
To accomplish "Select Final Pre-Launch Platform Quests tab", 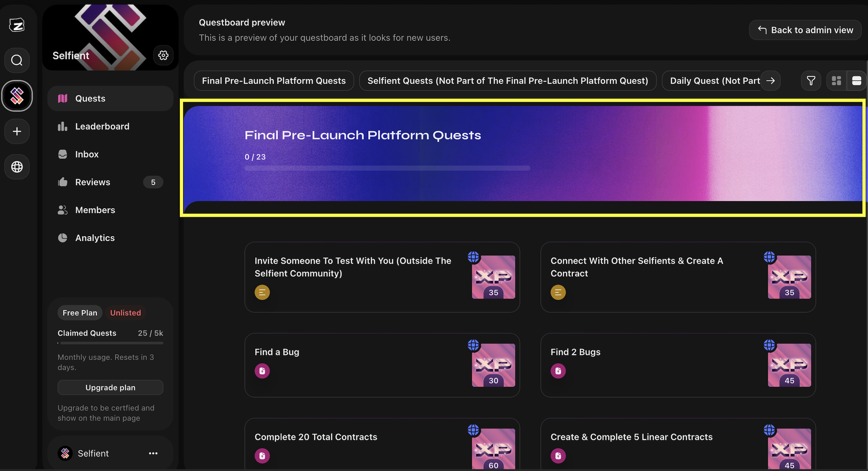I will point(274,81).
